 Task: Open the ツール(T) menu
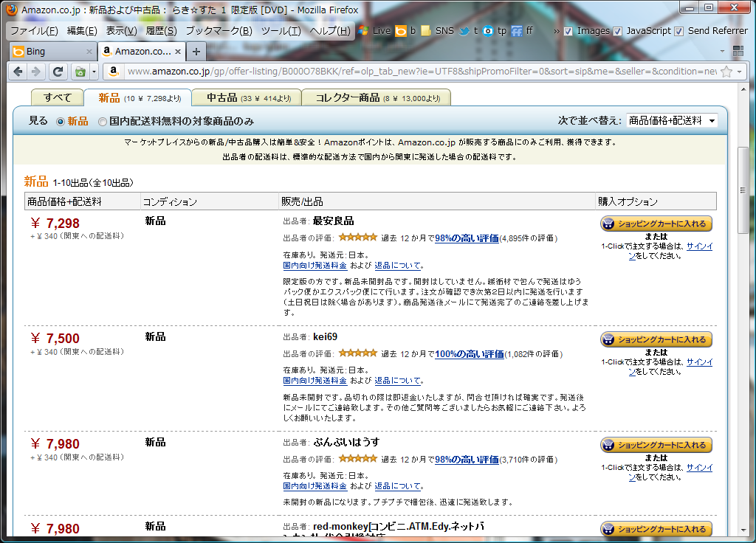coord(281,31)
